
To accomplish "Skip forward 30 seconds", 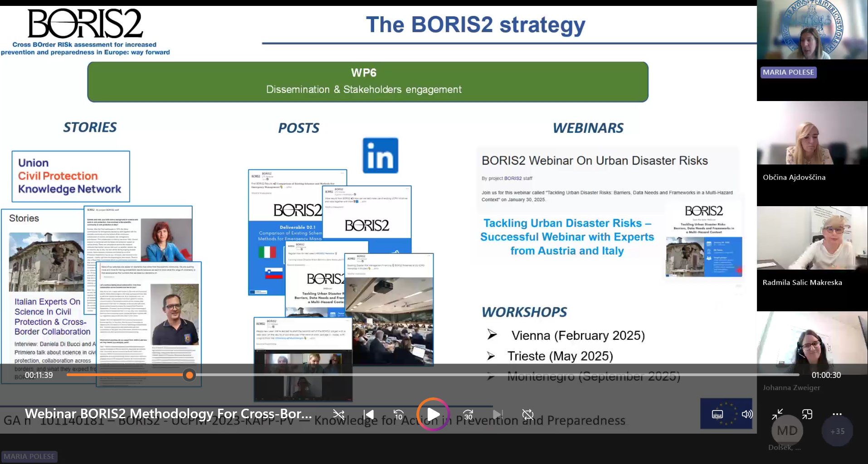I will click(x=468, y=414).
